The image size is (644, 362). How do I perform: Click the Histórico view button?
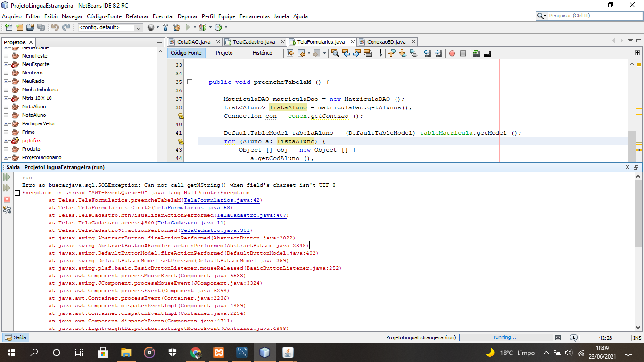(x=262, y=53)
